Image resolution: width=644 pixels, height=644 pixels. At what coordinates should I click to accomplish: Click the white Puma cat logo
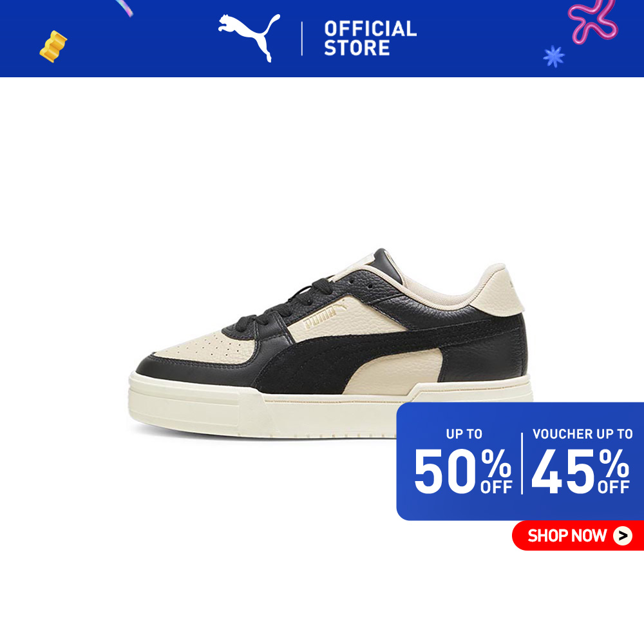point(249,38)
